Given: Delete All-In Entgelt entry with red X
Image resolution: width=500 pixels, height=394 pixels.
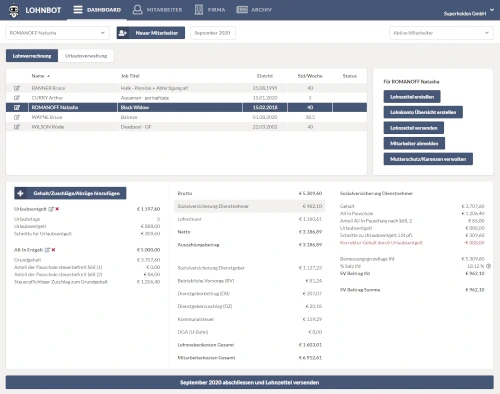Looking at the screenshot, I should pyautogui.click(x=54, y=250).
